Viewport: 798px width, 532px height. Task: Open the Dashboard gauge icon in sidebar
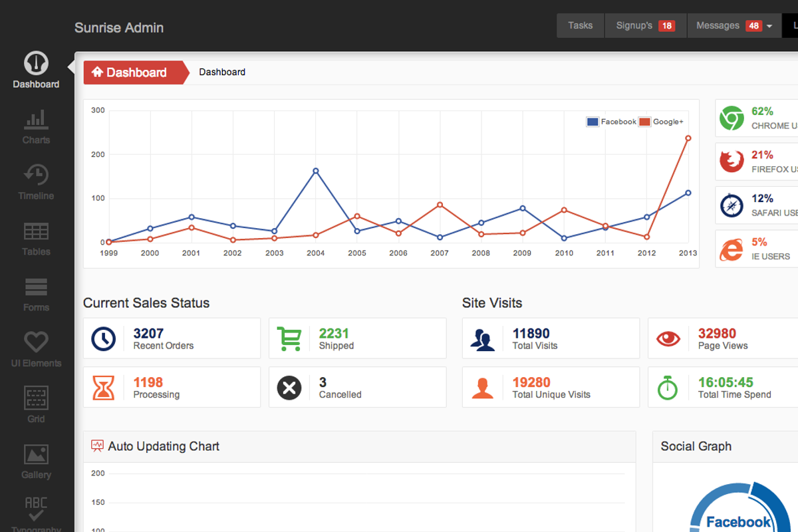coord(36,63)
